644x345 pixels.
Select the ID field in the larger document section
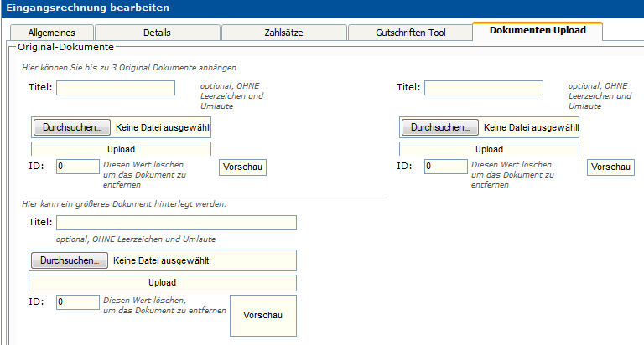[77, 301]
